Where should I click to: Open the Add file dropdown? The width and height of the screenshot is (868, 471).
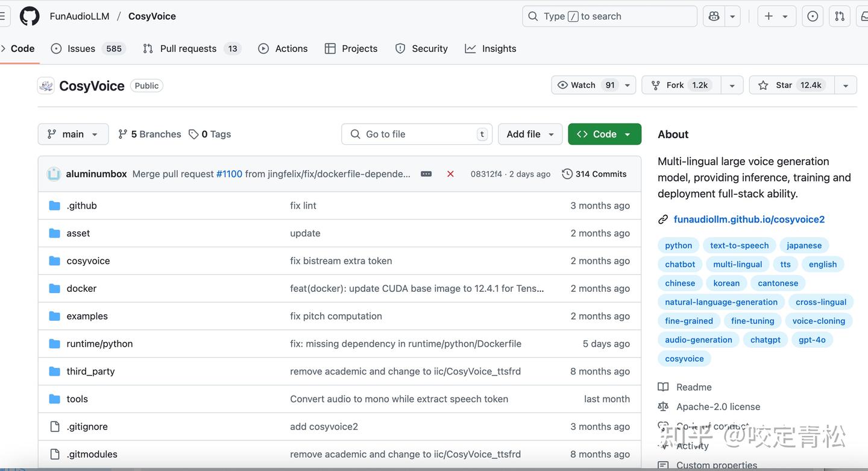point(530,134)
